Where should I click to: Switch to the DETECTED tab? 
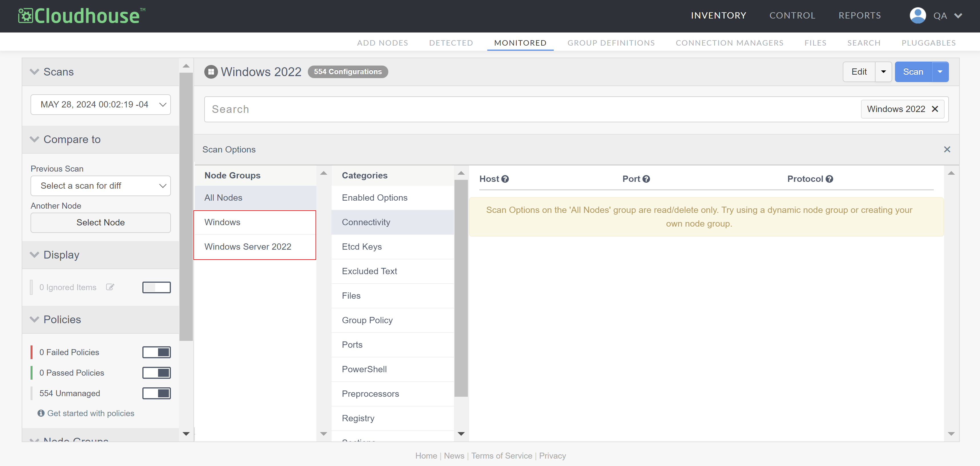(451, 43)
